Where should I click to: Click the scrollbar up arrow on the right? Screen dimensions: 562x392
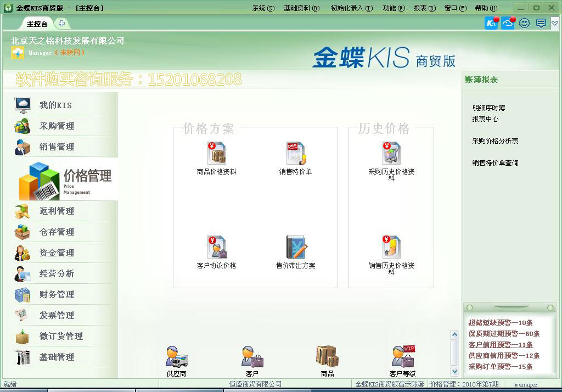453,333
